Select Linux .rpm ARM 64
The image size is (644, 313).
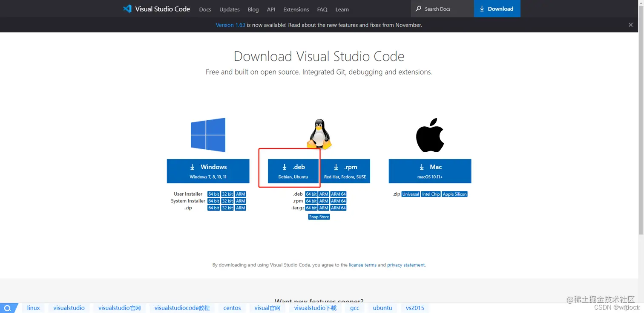coord(338,201)
